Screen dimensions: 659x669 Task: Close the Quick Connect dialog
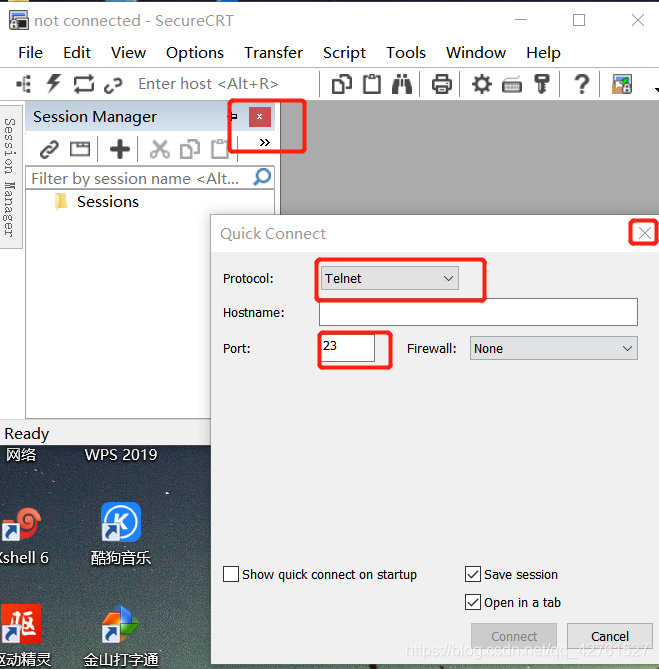(644, 233)
